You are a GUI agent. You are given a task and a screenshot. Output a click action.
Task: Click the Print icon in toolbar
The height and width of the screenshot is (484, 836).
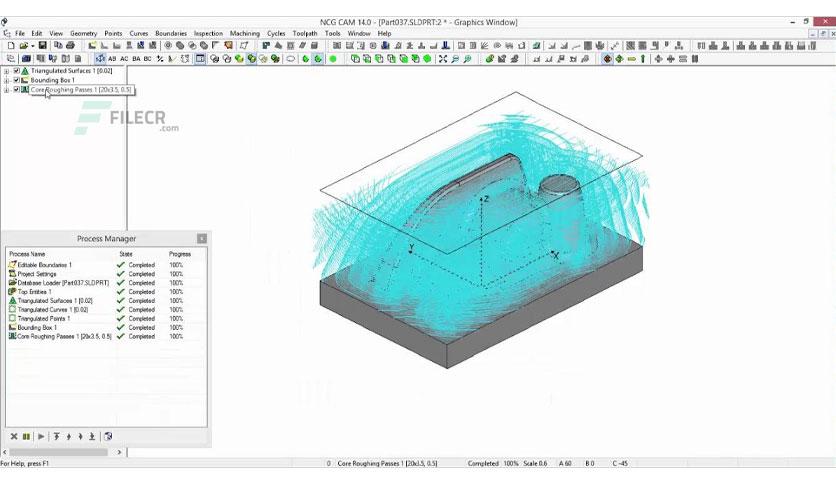tap(70, 46)
